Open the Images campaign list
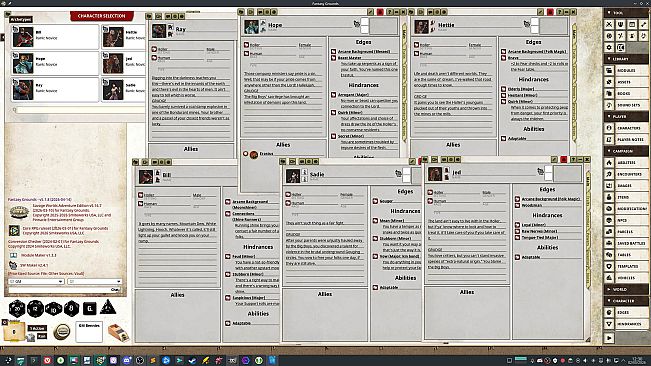651x366 pixels. (x=626, y=185)
